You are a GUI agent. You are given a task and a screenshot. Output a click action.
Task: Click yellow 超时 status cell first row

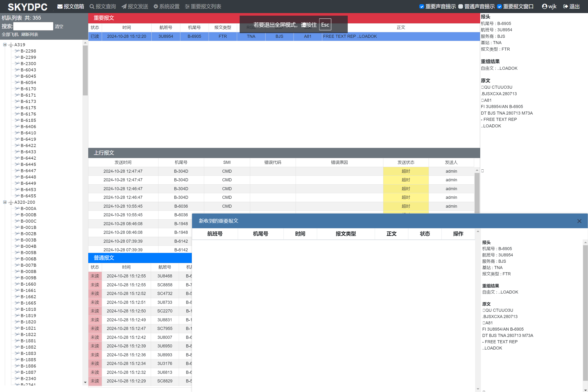point(406,171)
